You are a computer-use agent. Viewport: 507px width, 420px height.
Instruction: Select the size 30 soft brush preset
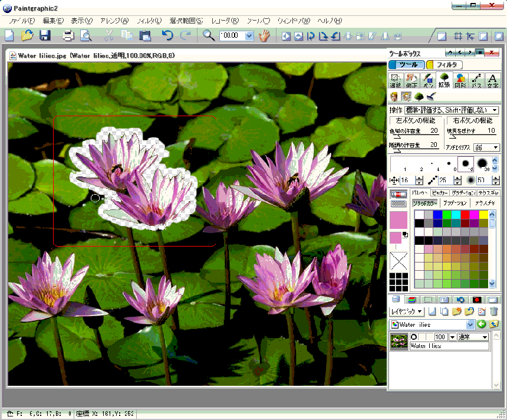coord(482,164)
